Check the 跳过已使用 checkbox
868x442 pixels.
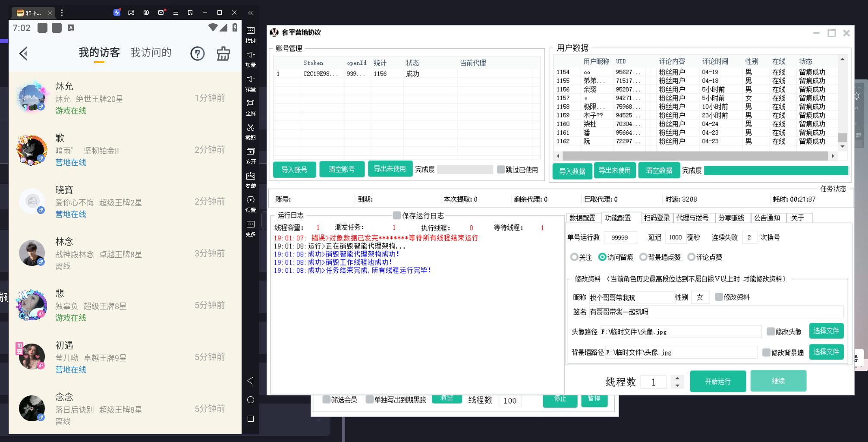500,170
